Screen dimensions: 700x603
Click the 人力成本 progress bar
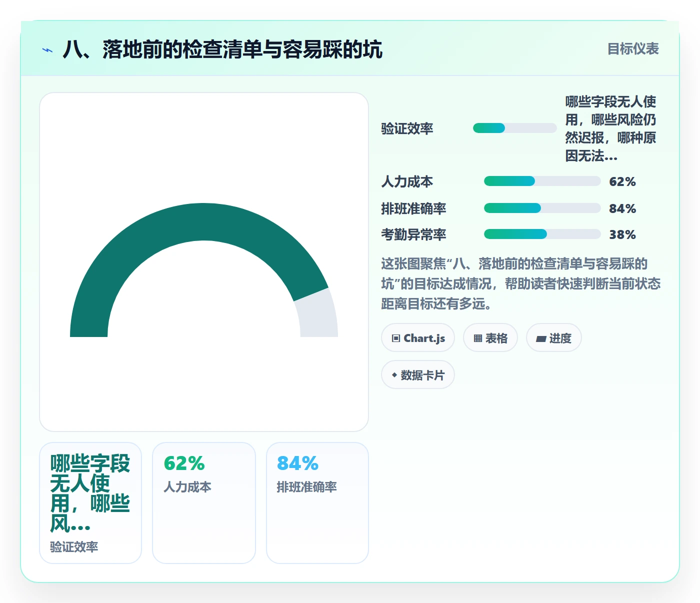click(x=542, y=181)
